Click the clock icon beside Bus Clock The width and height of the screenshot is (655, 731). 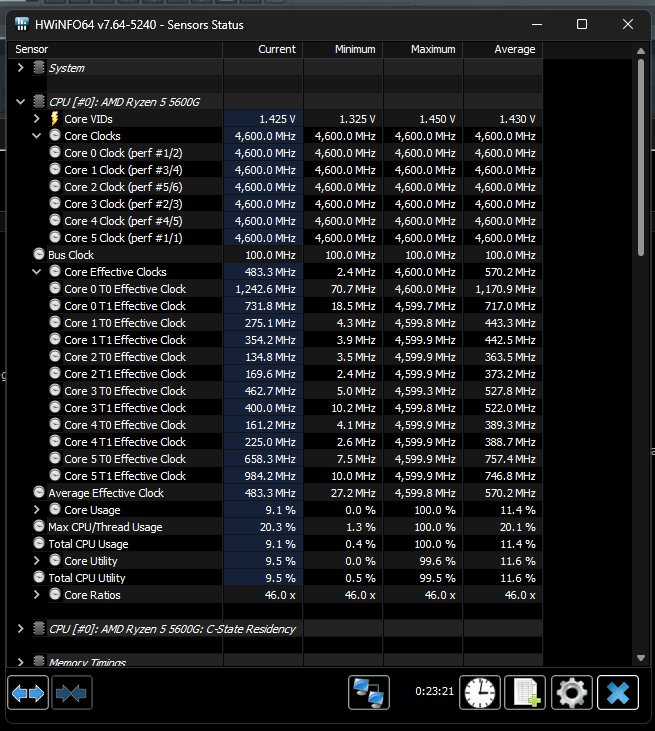pyautogui.click(x=39, y=254)
